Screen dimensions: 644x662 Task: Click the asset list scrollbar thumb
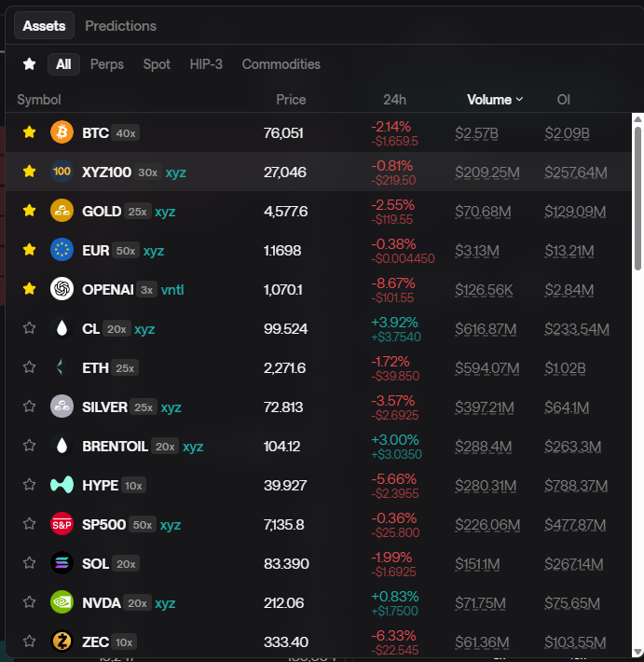tap(637, 199)
